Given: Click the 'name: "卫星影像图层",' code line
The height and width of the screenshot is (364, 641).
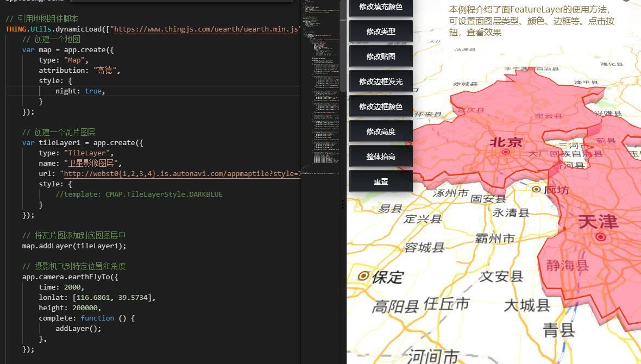Looking at the screenshot, I should 80,163.
